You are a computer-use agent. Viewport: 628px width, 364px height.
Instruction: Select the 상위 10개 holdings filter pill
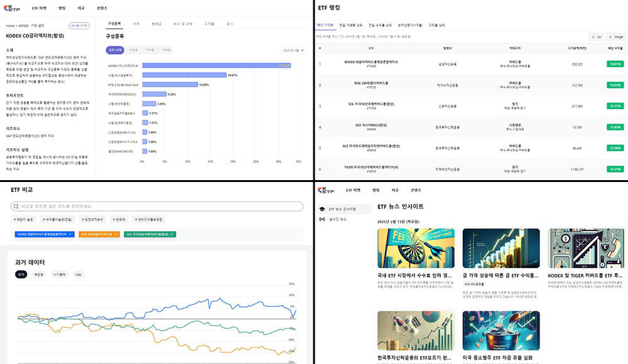116,50
